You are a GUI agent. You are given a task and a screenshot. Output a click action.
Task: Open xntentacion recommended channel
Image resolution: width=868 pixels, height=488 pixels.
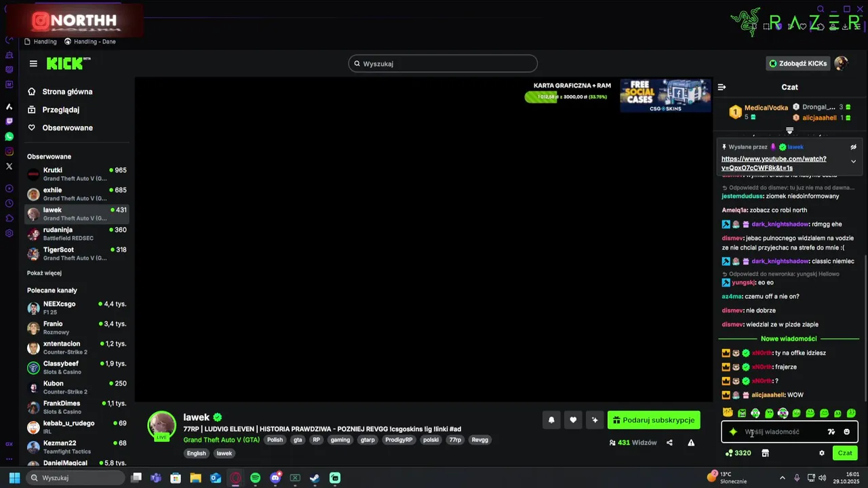click(x=77, y=348)
